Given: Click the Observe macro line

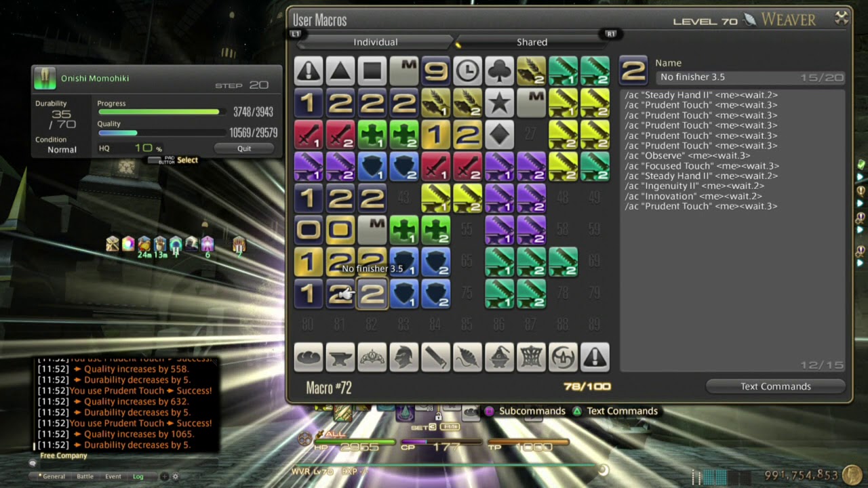Looking at the screenshot, I should tap(688, 156).
